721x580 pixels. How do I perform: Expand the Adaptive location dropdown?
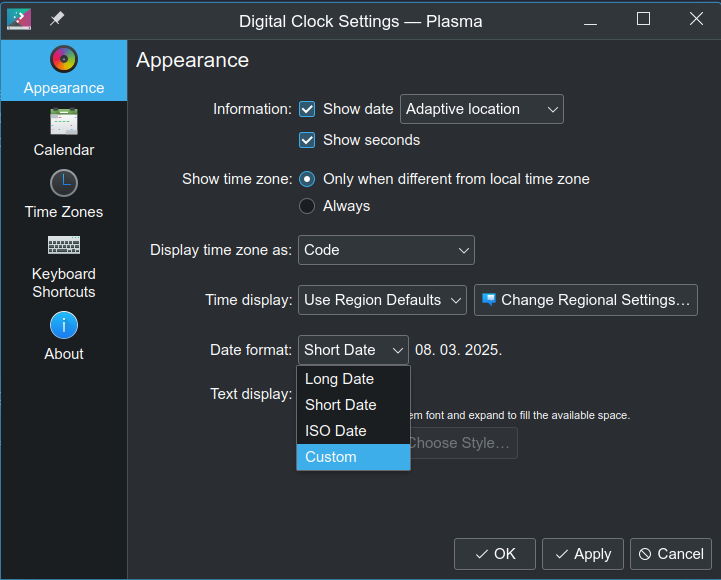point(481,109)
